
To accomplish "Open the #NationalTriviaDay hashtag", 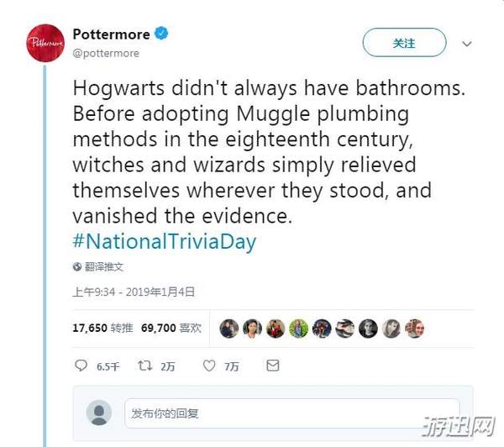I will [165, 241].
